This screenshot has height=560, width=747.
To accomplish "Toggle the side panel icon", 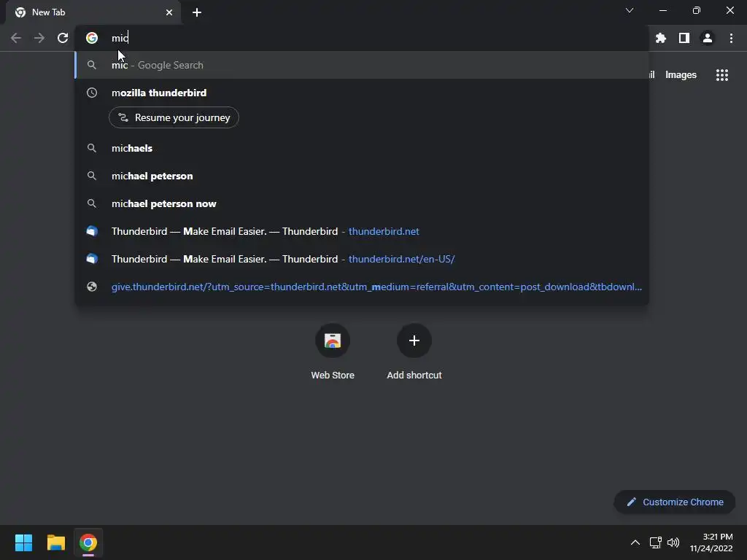I will click(684, 38).
